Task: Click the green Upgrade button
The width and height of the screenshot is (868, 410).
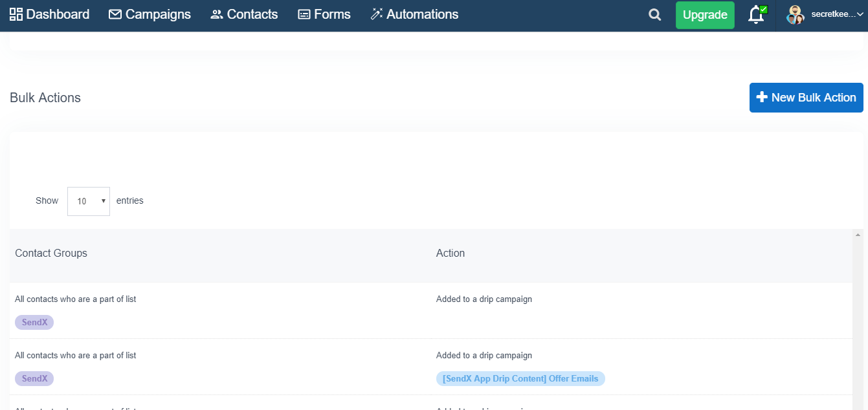Action: pyautogui.click(x=705, y=15)
